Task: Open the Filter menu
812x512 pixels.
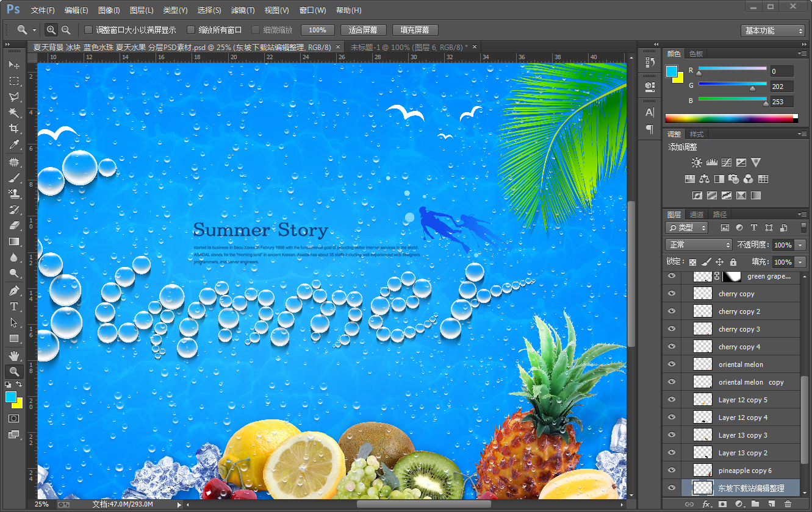Action: pyautogui.click(x=243, y=10)
